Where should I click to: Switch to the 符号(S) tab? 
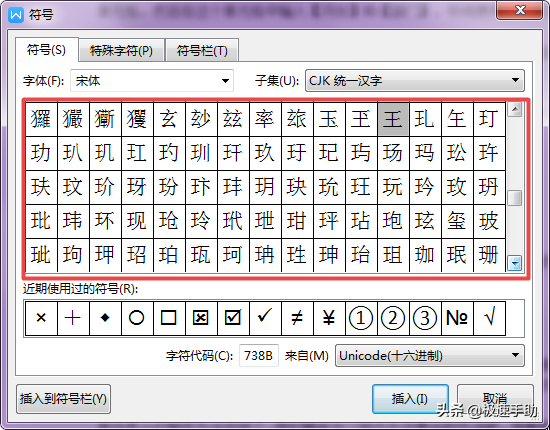point(47,50)
